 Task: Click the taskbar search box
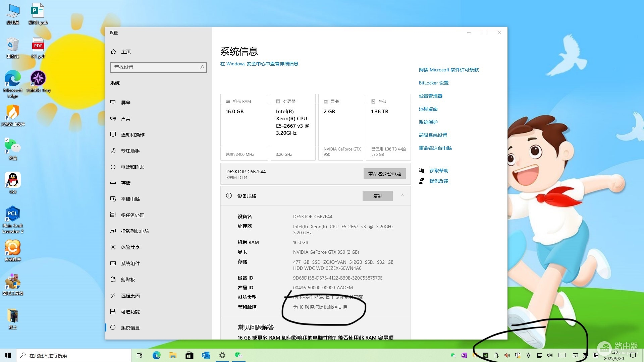(x=74, y=355)
